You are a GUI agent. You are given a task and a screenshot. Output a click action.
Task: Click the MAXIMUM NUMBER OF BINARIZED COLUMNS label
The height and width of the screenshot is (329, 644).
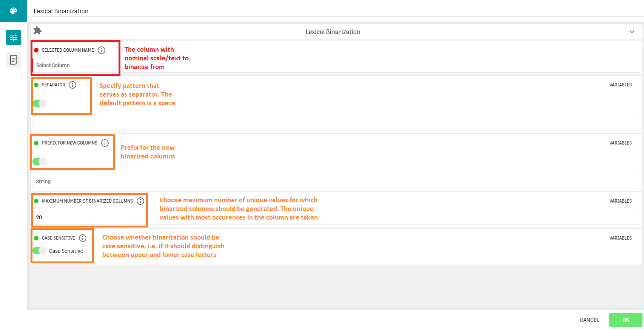87,201
